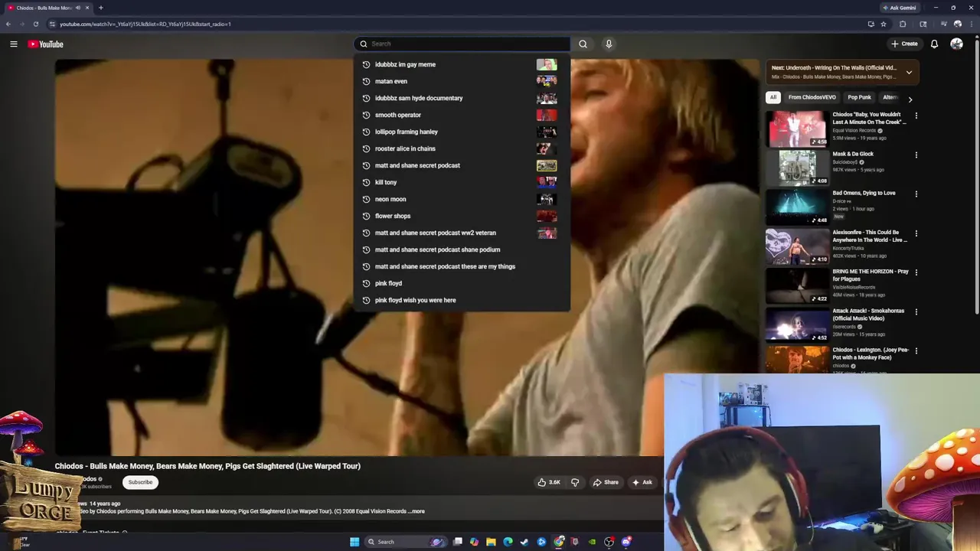Screen dimensions: 980x551
Task: Choose suggestion flower shops
Action: click(462, 216)
